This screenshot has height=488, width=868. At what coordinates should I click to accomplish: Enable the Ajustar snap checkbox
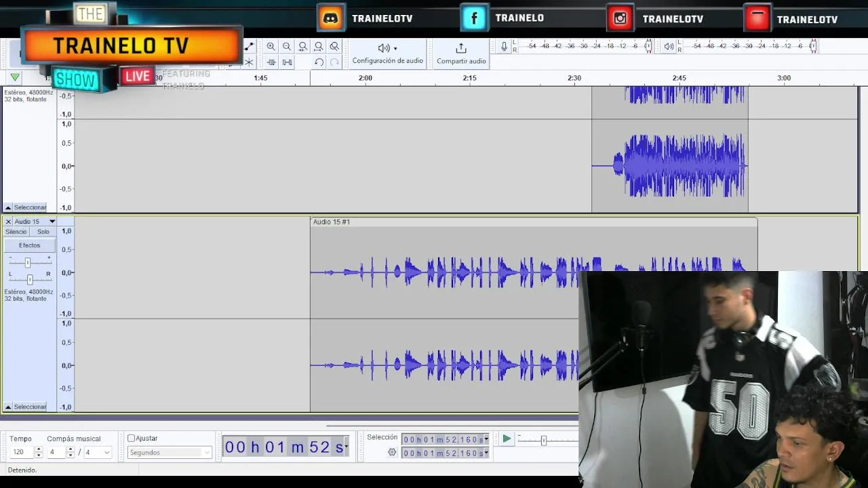coord(132,439)
